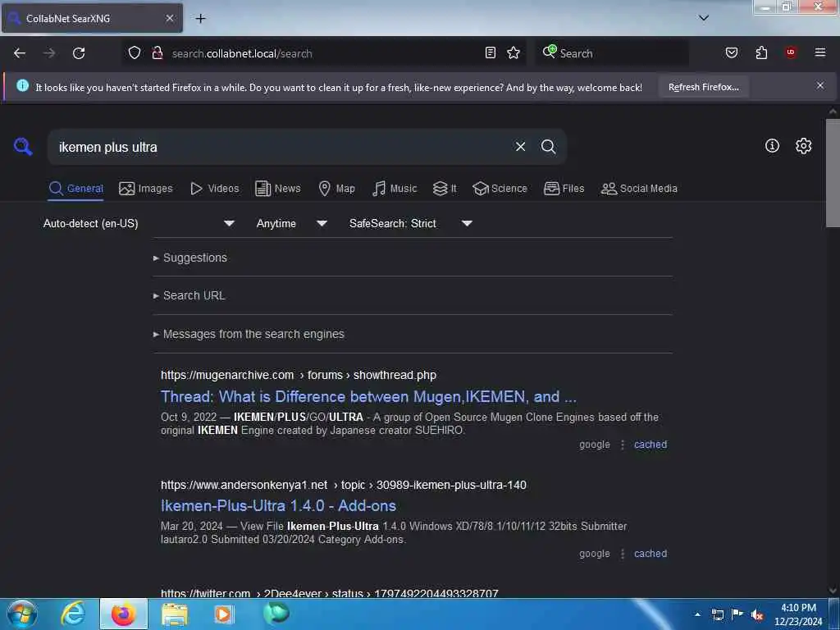Image resolution: width=840 pixels, height=630 pixels.
Task: Switch to the Map category tab
Action: pyautogui.click(x=336, y=189)
